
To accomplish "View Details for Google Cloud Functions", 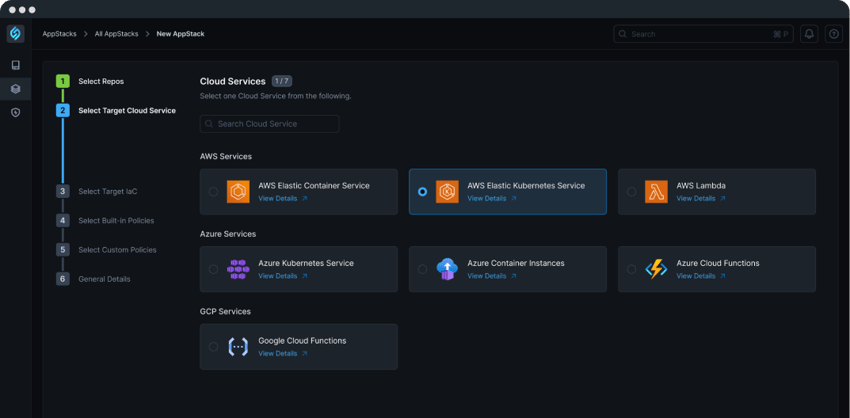I will (x=283, y=353).
